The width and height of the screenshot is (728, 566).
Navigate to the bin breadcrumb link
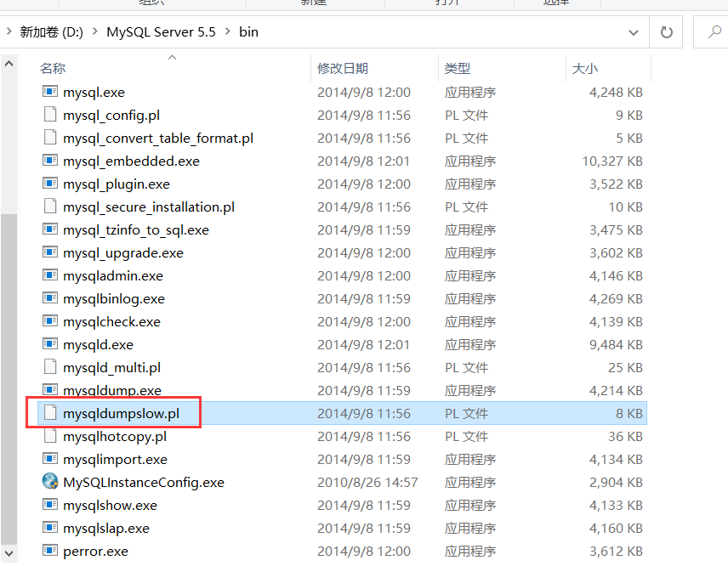click(248, 31)
